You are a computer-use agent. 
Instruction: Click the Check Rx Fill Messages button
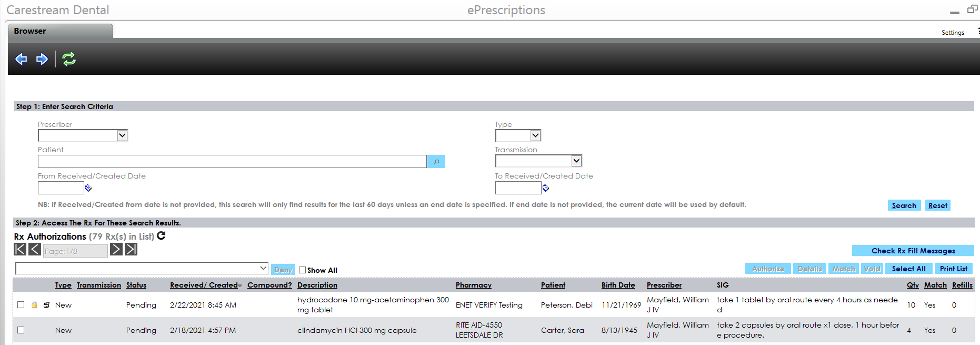pyautogui.click(x=913, y=251)
